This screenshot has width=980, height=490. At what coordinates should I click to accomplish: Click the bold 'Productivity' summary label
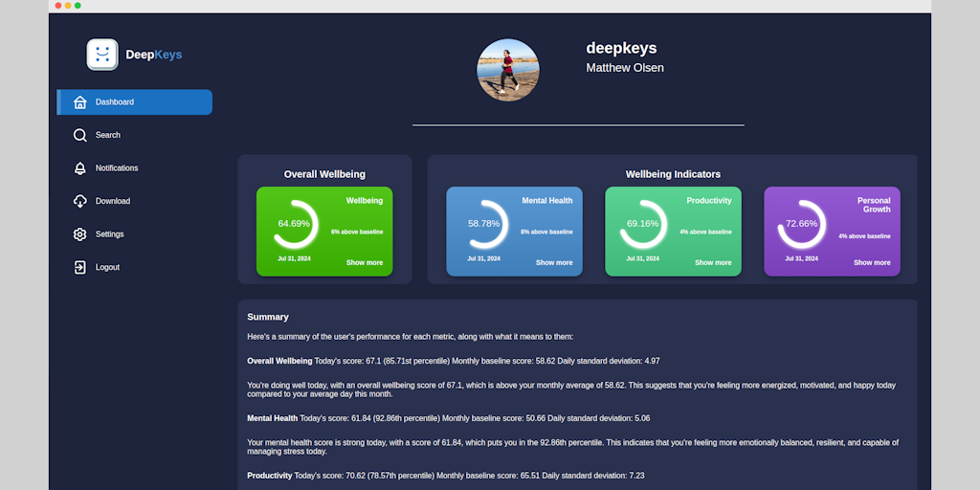269,476
